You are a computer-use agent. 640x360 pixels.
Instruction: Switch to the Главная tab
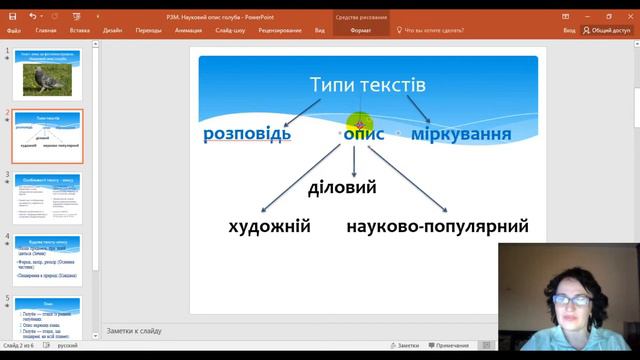(x=46, y=30)
